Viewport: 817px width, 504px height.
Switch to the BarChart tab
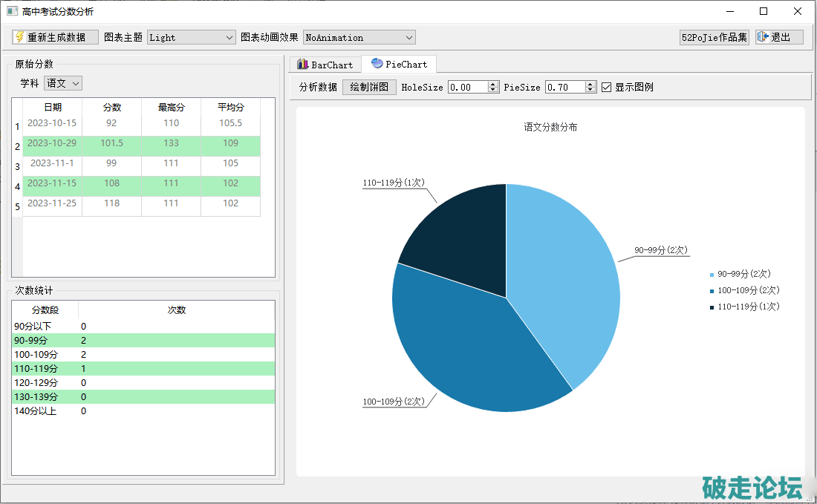[325, 65]
